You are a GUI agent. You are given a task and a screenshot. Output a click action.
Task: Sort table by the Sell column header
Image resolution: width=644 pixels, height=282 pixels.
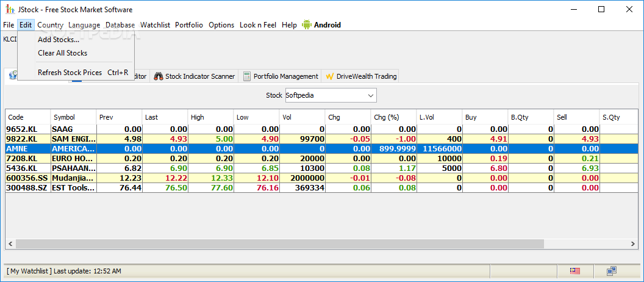tap(577, 117)
